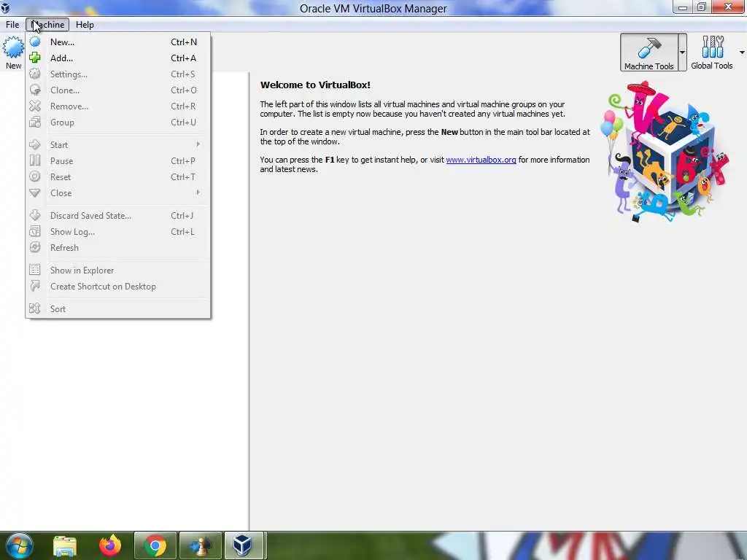Select the Clone... menu entry

(117, 90)
